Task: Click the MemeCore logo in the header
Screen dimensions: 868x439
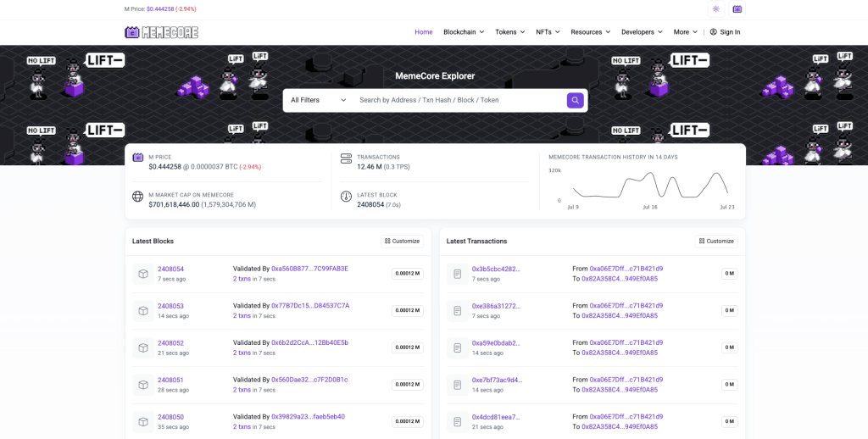Action: 161,32
